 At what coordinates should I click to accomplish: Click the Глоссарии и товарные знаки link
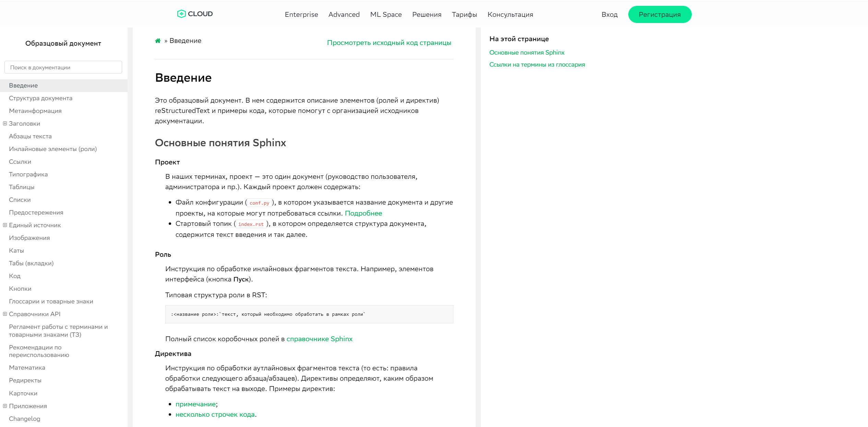coord(51,301)
